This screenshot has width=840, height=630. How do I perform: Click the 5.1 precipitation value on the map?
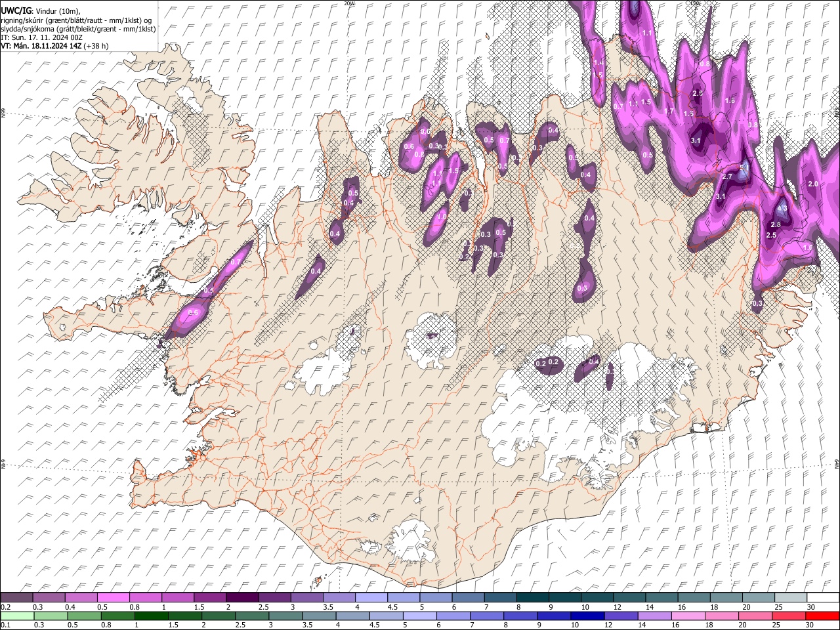(744, 168)
